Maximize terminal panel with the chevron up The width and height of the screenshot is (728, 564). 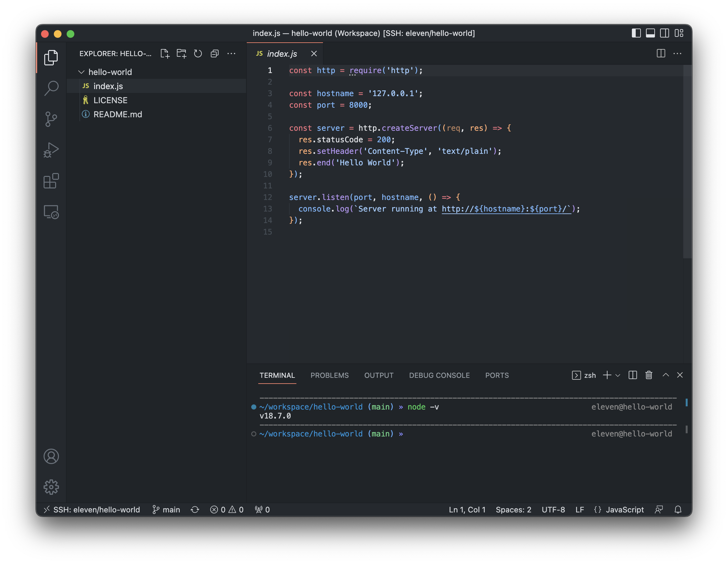coord(666,375)
